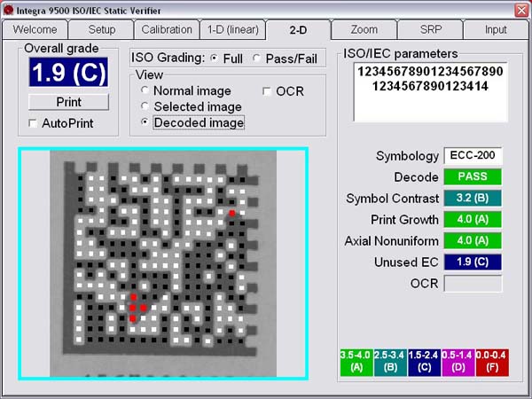Select Full ISO grading option
532x399 pixels.
pyautogui.click(x=214, y=59)
